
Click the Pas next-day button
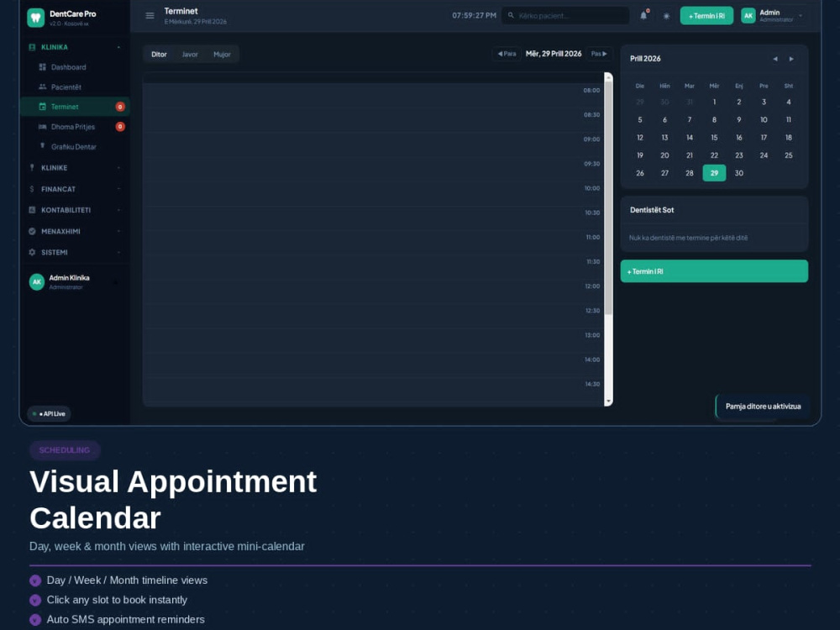(599, 54)
